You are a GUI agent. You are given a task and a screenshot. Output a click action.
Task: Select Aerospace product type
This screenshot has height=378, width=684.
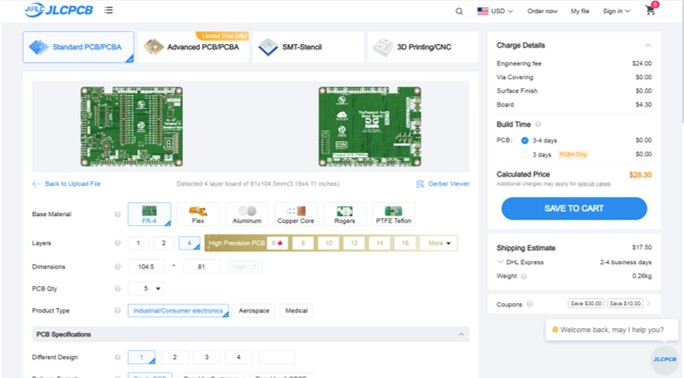pos(254,310)
